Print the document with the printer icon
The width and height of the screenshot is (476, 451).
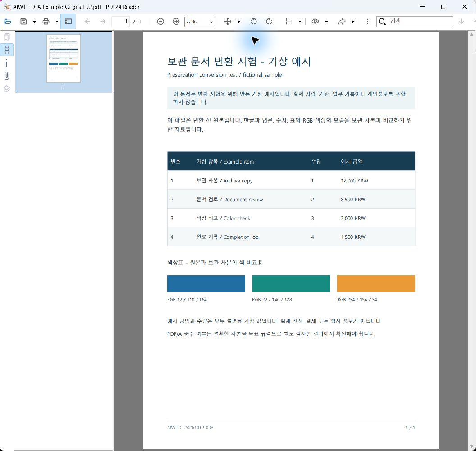click(46, 22)
